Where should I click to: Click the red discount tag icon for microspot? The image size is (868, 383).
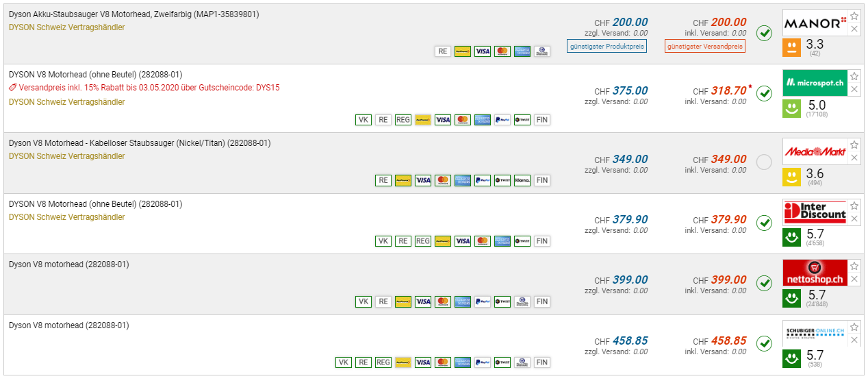[12, 88]
